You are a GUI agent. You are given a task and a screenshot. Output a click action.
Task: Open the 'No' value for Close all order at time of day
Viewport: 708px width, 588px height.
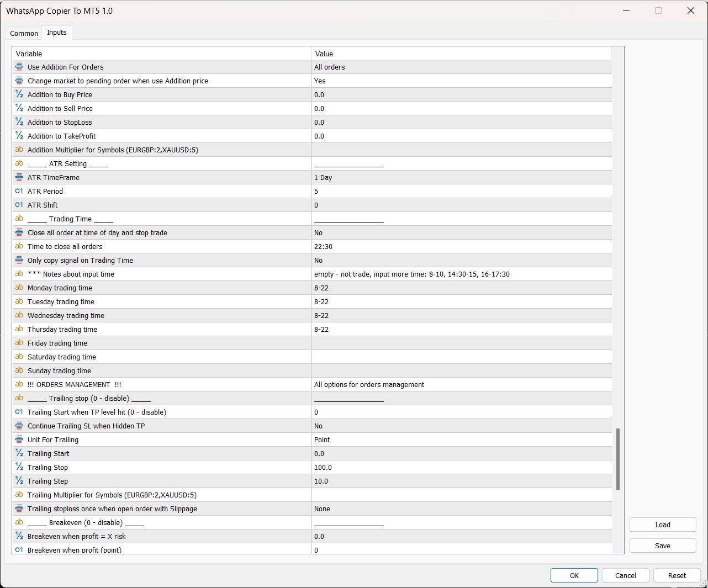pos(462,232)
